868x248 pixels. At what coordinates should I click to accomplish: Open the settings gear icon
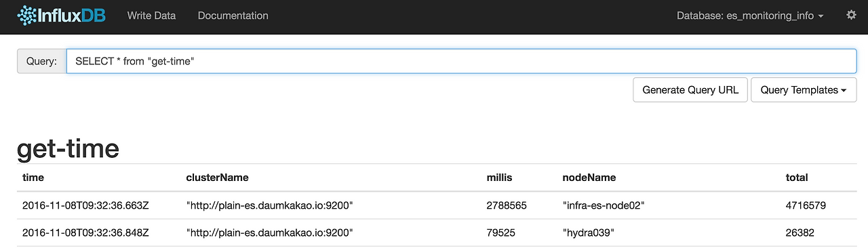point(851,15)
